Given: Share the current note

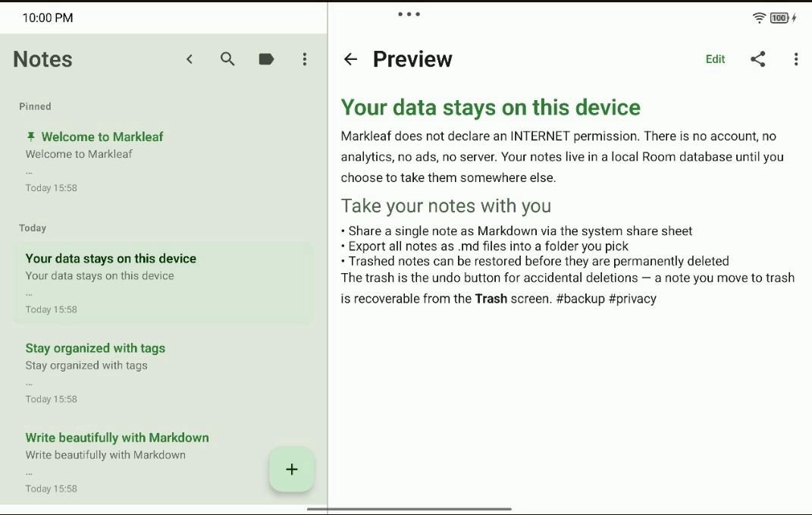Looking at the screenshot, I should [757, 59].
